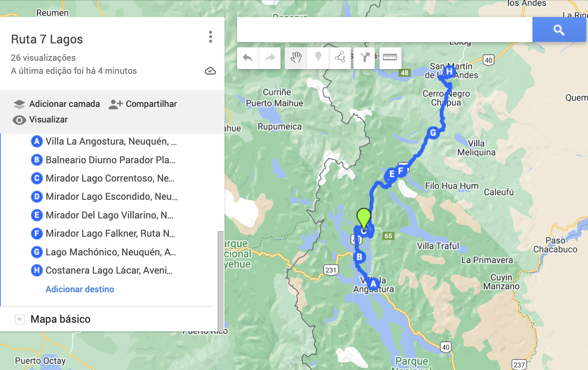The height and width of the screenshot is (370, 588).
Task: Click the undo arrow button
Action: [x=248, y=58]
